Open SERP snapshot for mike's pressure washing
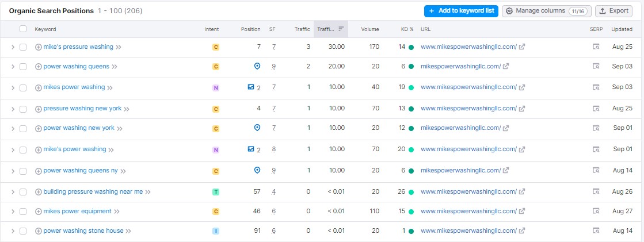 (596, 47)
